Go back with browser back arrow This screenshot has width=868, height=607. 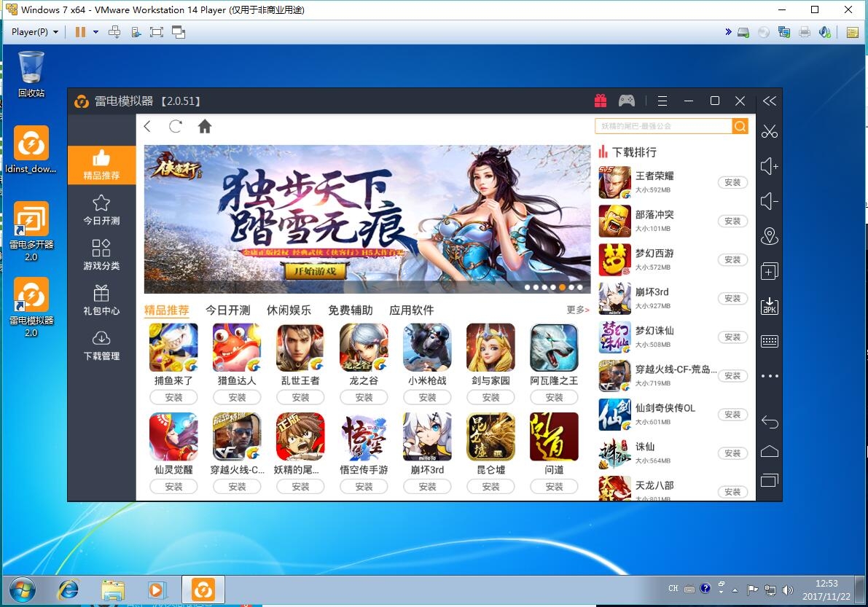pos(147,126)
